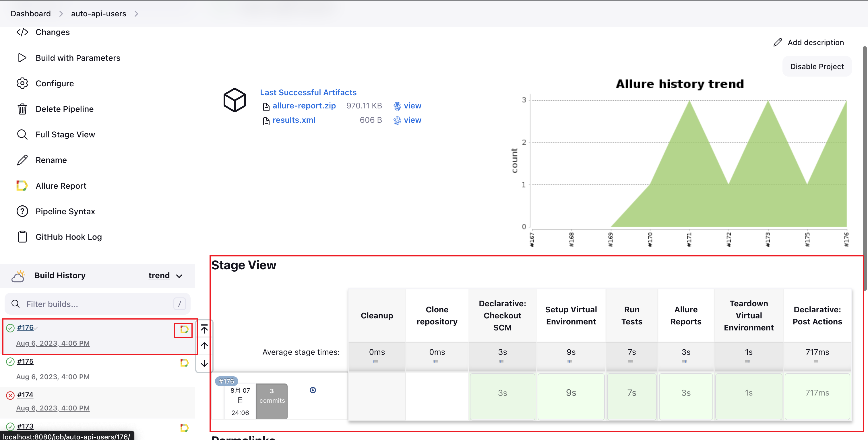
Task: Open Full Stage View from the sidebar
Action: click(x=65, y=135)
